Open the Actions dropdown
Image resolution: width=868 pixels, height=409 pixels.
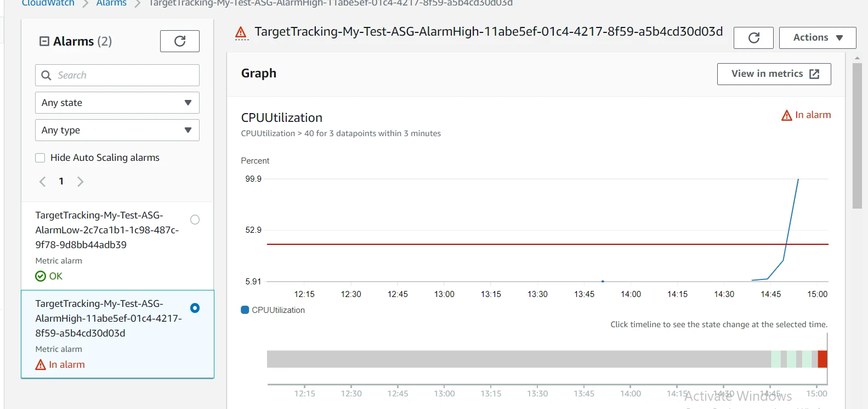pyautogui.click(x=816, y=37)
